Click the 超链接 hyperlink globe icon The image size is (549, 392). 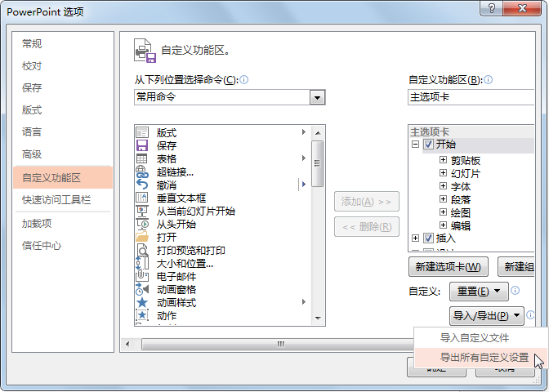point(142,171)
